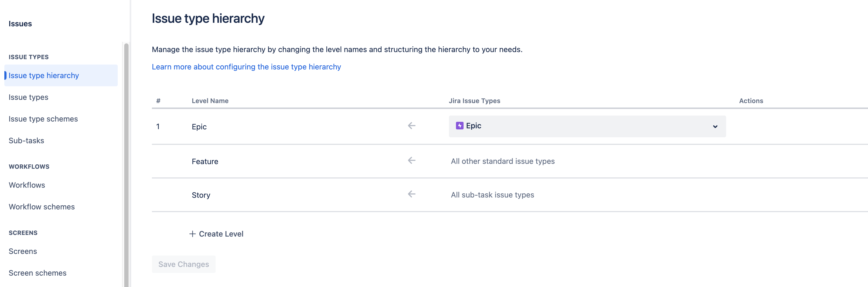Click the left arrow beside the Feature level
The height and width of the screenshot is (287, 868).
[x=411, y=161]
